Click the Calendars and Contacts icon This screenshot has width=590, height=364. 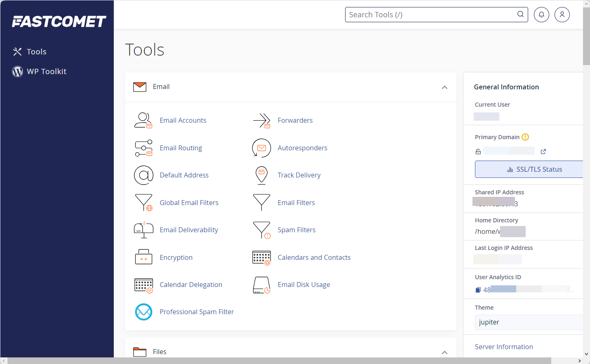click(x=261, y=257)
